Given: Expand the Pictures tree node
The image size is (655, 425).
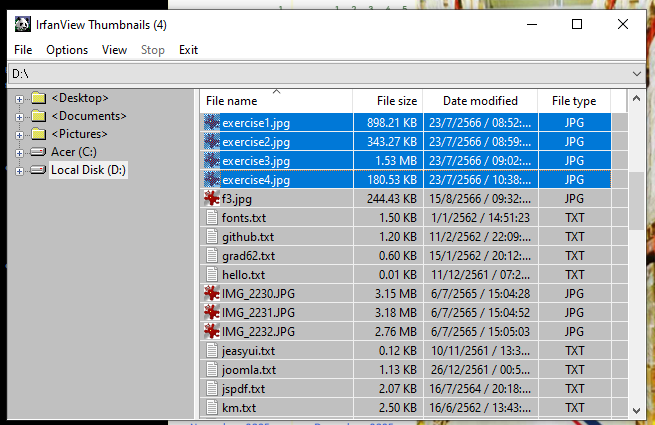Looking at the screenshot, I should (x=20, y=134).
